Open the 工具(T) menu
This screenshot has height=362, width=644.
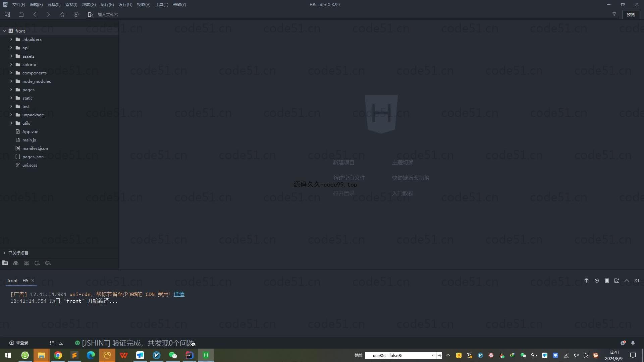[162, 4]
